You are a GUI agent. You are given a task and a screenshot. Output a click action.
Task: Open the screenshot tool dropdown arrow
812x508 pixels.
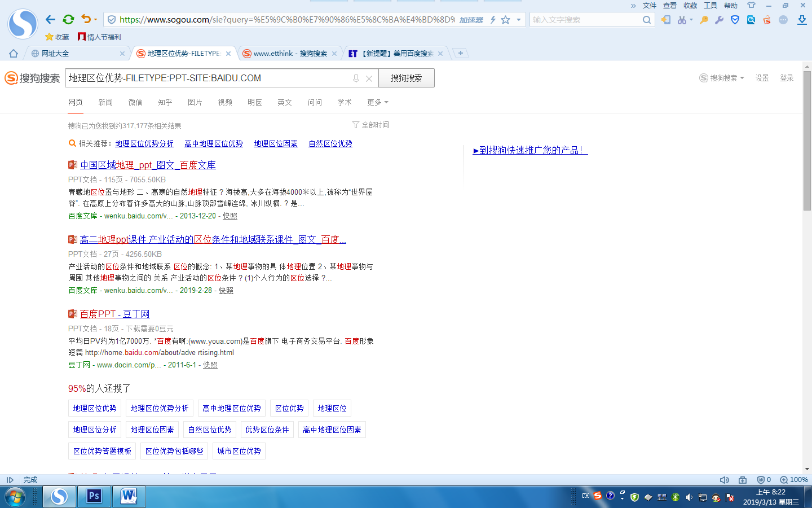tap(691, 20)
